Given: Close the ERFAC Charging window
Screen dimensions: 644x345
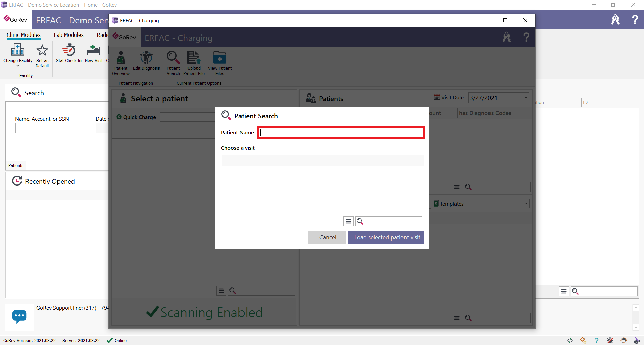Looking at the screenshot, I should (x=525, y=20).
